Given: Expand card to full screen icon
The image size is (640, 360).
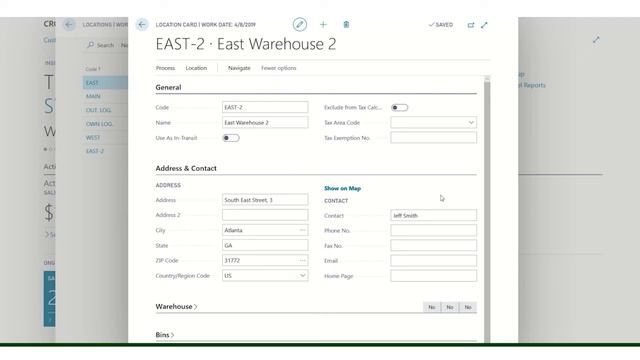Looking at the screenshot, I should [484, 25].
